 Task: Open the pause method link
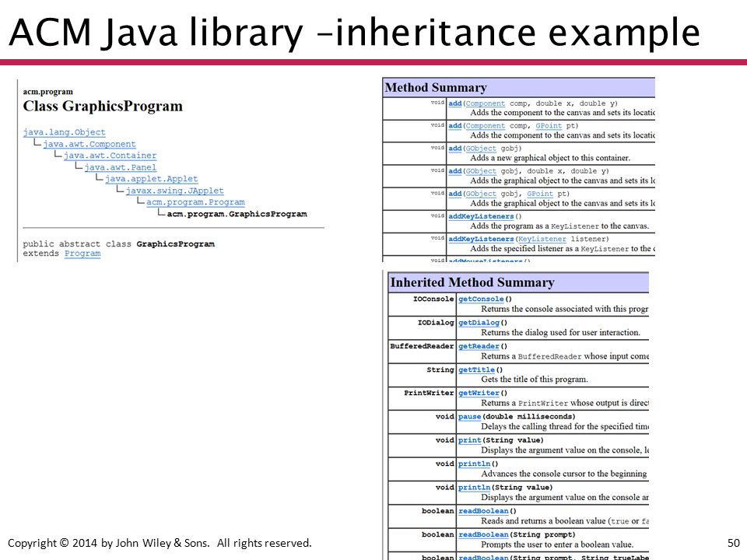[470, 417]
